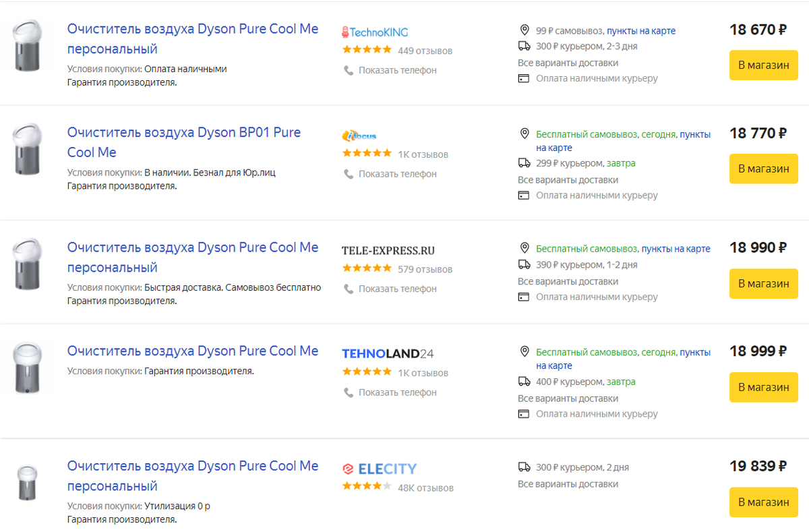
Task: Open 'пункты на карте' in the TechnoKING offer
Action: tap(641, 31)
